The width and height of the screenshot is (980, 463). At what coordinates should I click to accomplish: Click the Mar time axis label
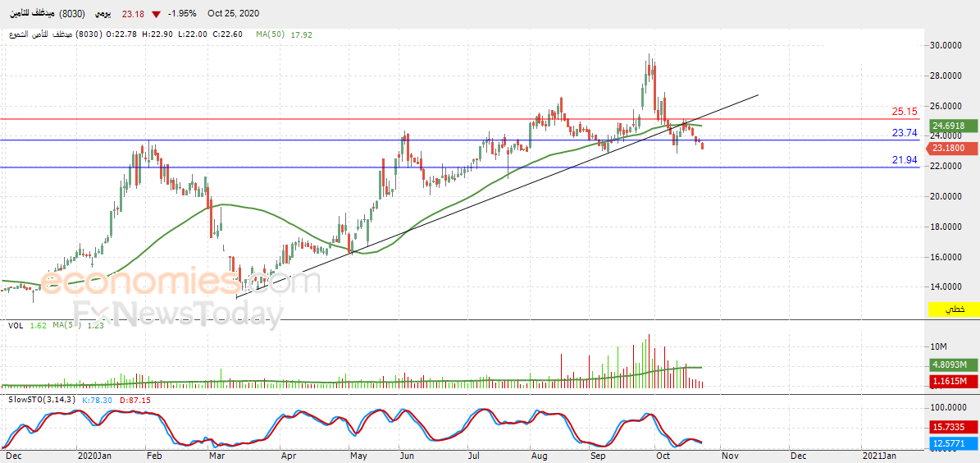tap(216, 456)
